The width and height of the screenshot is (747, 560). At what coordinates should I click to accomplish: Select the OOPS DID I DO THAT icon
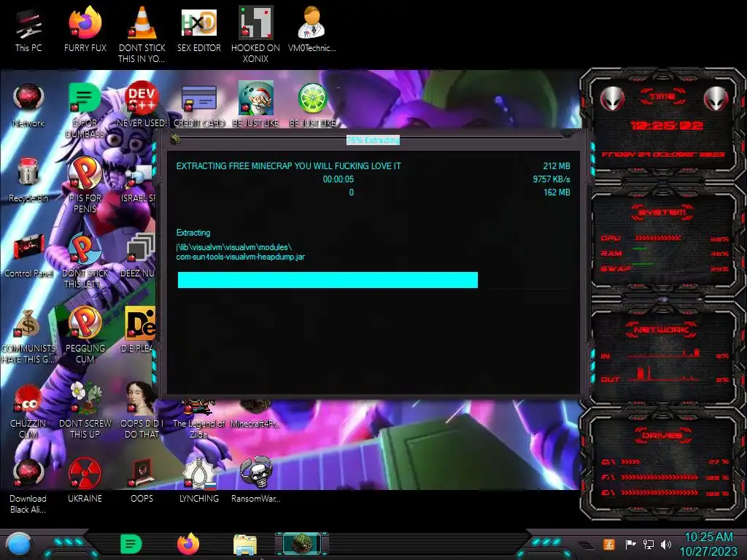[142, 410]
